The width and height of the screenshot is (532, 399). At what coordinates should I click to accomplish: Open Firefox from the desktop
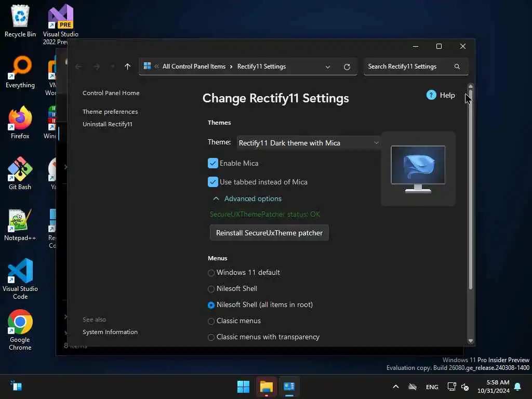[20, 123]
